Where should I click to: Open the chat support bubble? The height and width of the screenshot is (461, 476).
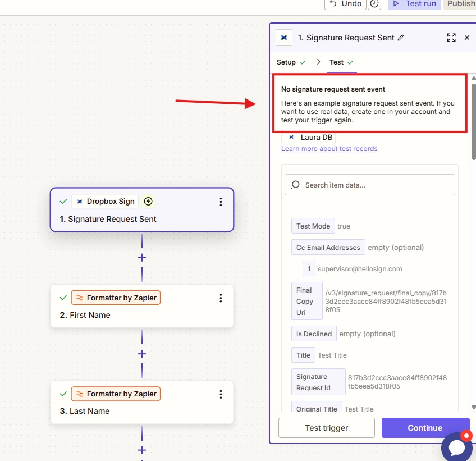pyautogui.click(x=457, y=447)
